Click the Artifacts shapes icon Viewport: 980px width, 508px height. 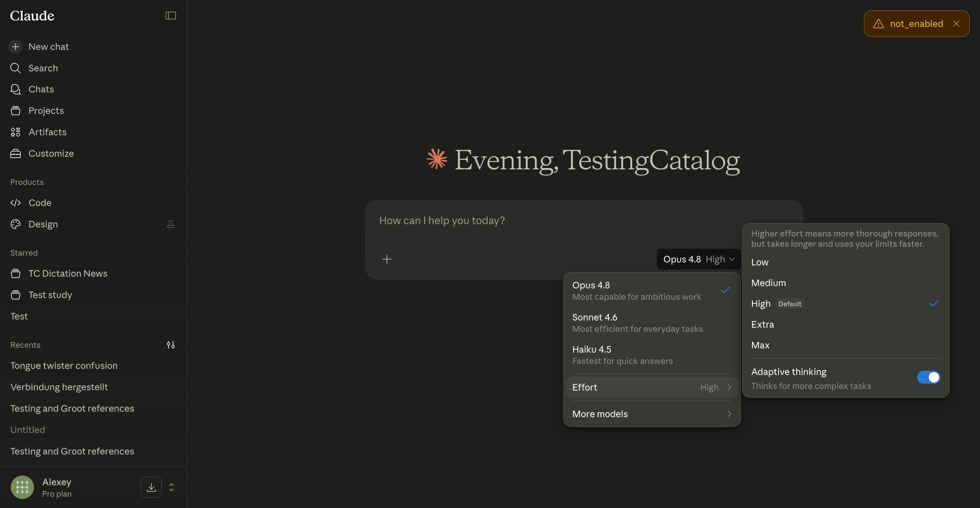tap(15, 132)
